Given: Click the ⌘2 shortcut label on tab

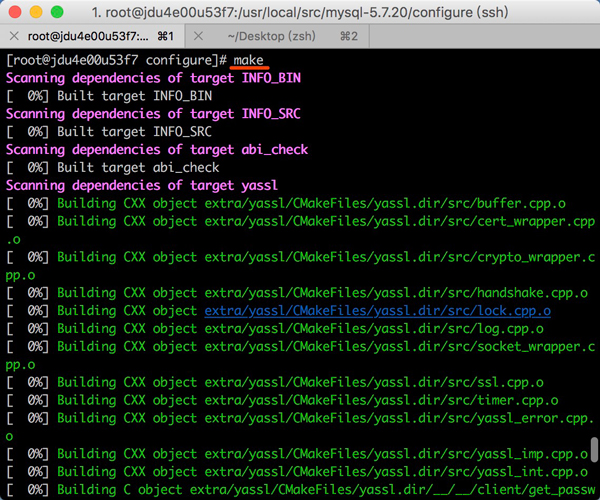Looking at the screenshot, I should pos(349,36).
